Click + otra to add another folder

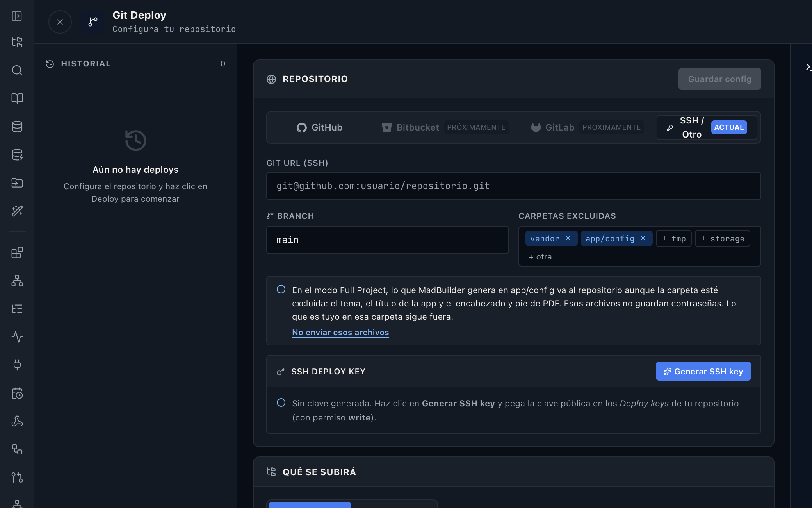point(540,257)
